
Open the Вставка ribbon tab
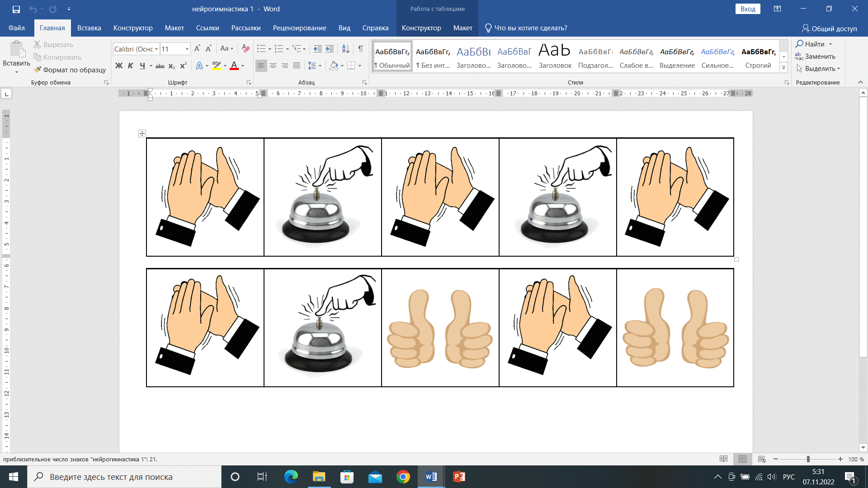[89, 28]
